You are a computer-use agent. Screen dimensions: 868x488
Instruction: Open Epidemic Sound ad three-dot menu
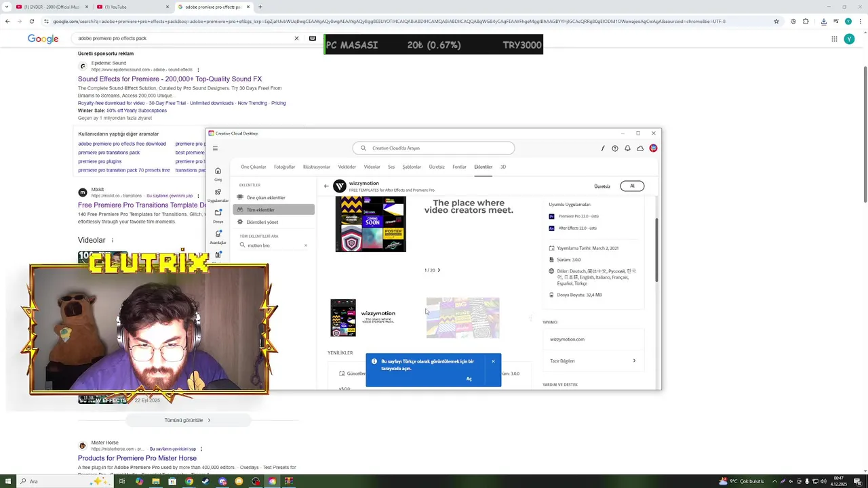coord(198,70)
